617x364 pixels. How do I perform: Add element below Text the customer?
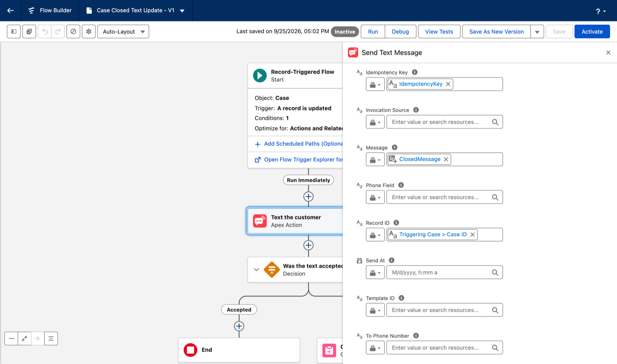[308, 245]
